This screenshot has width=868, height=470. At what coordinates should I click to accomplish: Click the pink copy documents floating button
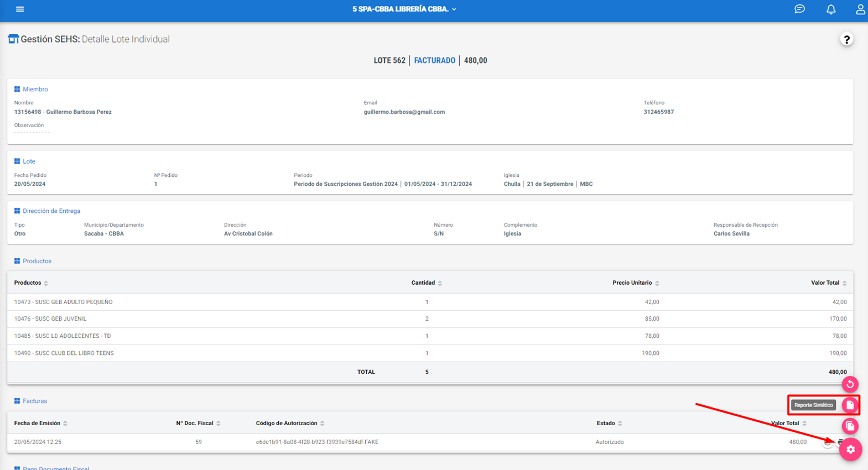(x=850, y=426)
